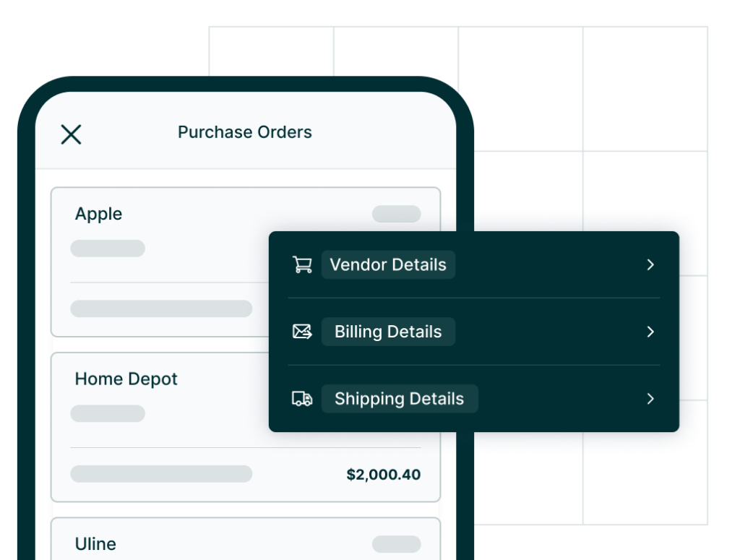Click the status pill beside Uline
Image resolution: width=740 pixels, height=560 pixels.
(x=398, y=543)
